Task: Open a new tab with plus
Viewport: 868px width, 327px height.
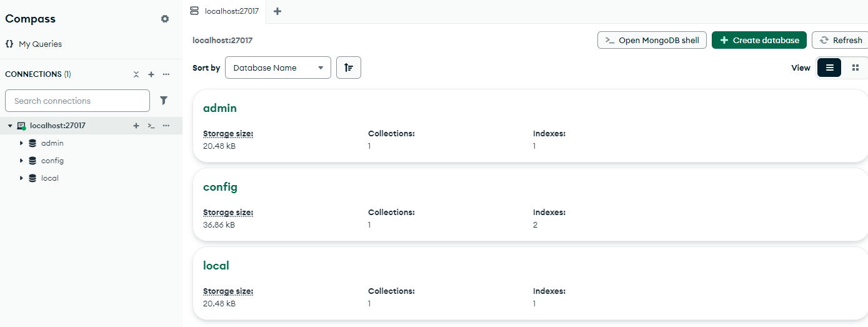Action: coord(277,11)
